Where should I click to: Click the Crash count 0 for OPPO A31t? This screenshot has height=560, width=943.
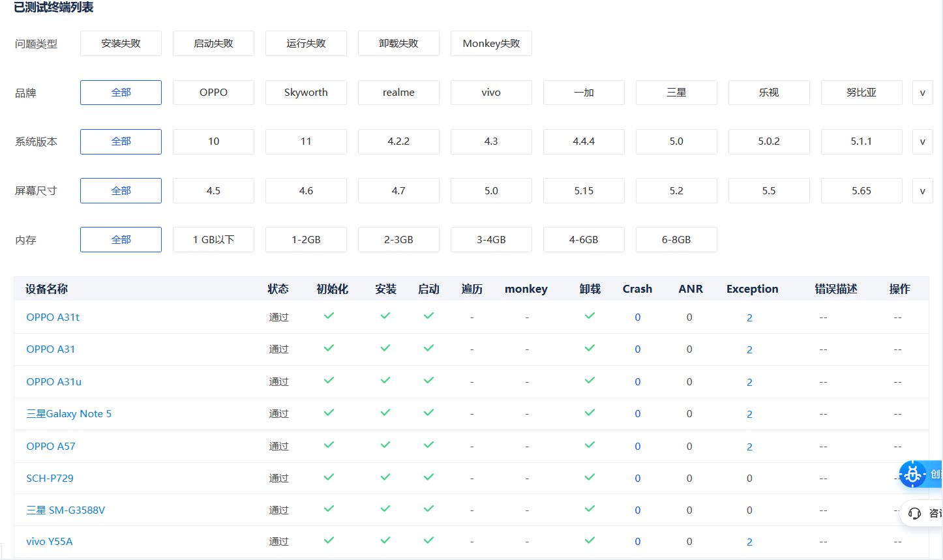point(637,317)
